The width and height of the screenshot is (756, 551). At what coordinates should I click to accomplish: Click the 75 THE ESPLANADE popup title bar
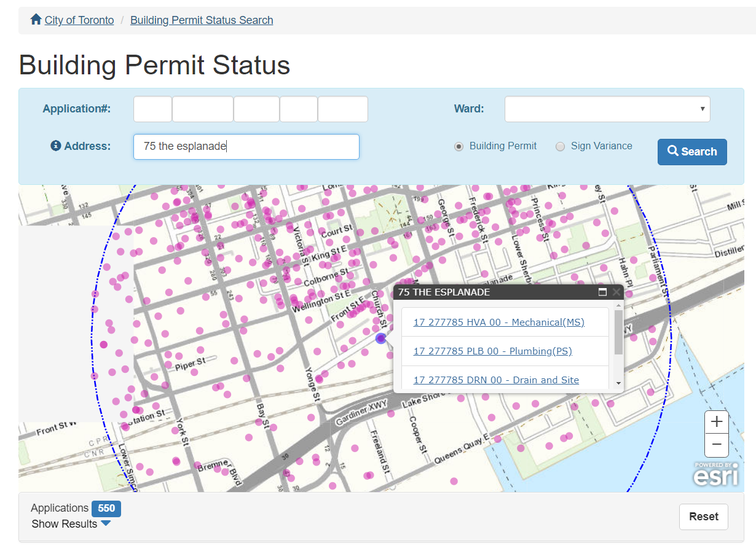click(508, 292)
